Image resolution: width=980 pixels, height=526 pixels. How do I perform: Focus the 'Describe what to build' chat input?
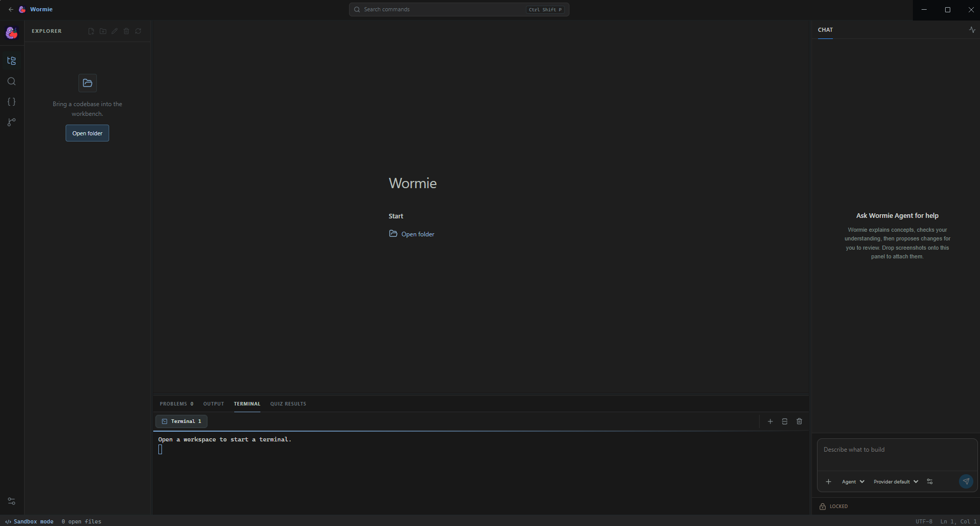point(897,454)
